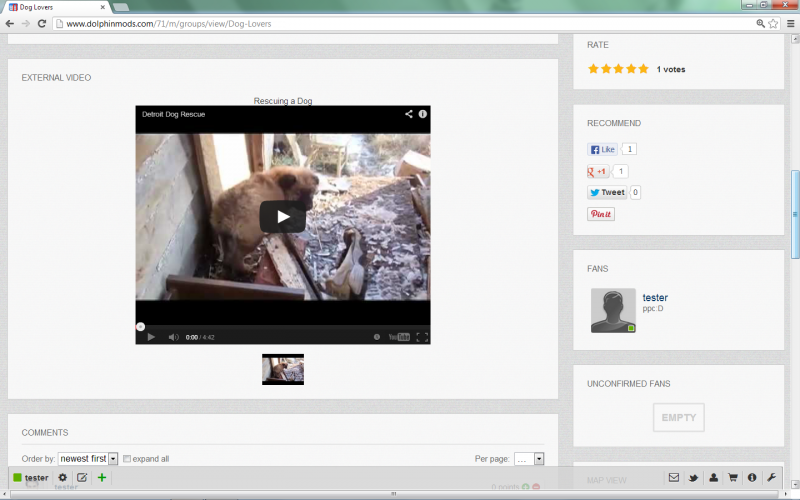
Task: Open the Chrome menu icon
Action: click(790, 23)
